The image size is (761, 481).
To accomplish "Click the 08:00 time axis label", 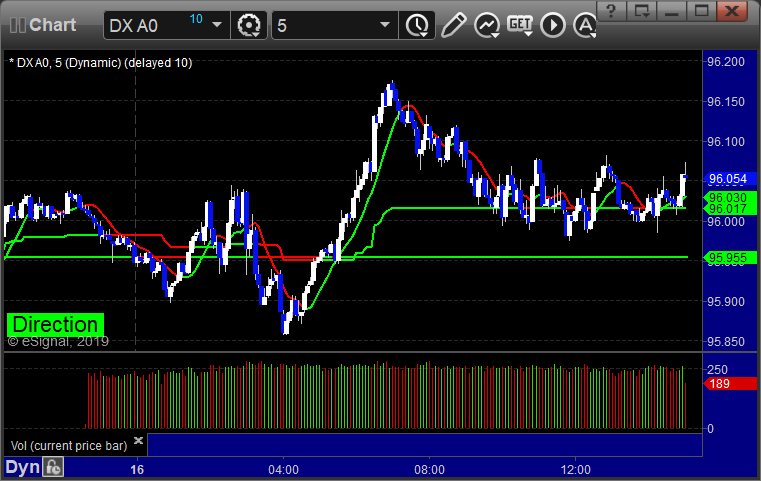I will pyautogui.click(x=429, y=469).
